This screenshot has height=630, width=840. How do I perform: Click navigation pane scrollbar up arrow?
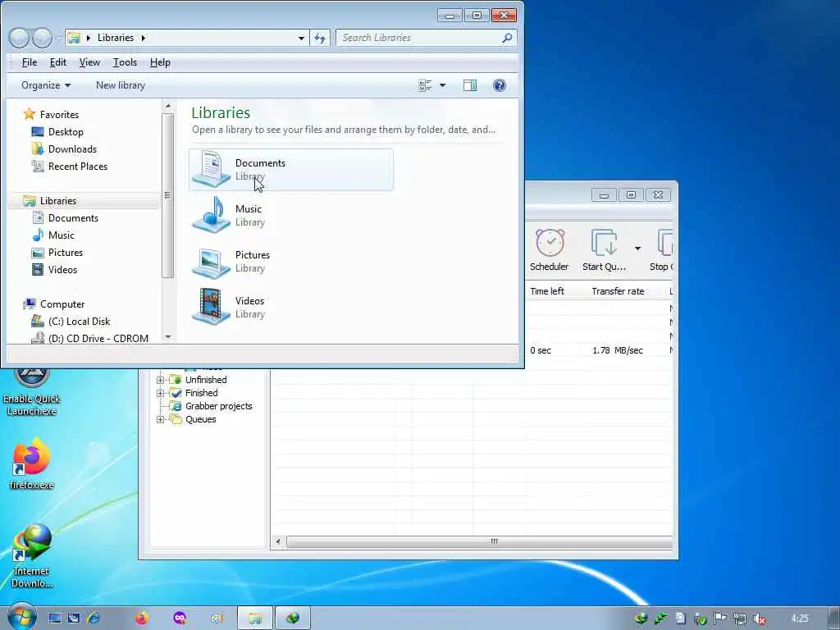(x=167, y=106)
